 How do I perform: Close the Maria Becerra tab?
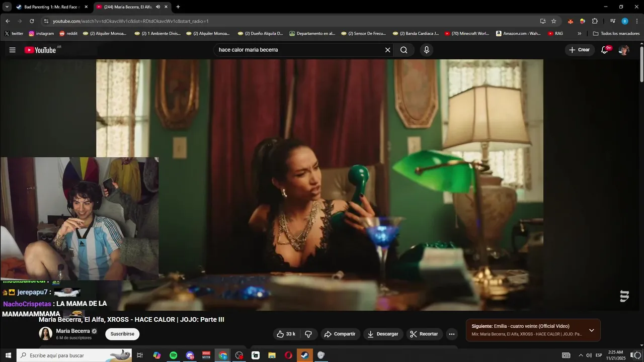[167, 7]
